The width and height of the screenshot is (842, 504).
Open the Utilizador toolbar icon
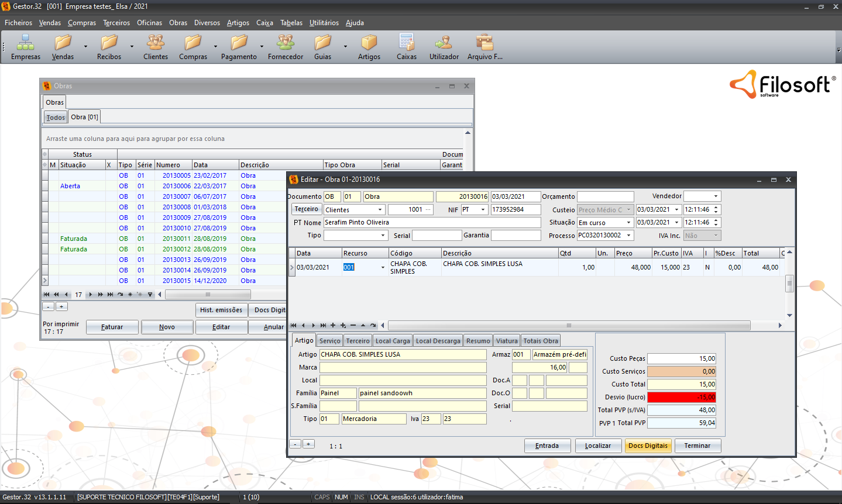click(444, 43)
